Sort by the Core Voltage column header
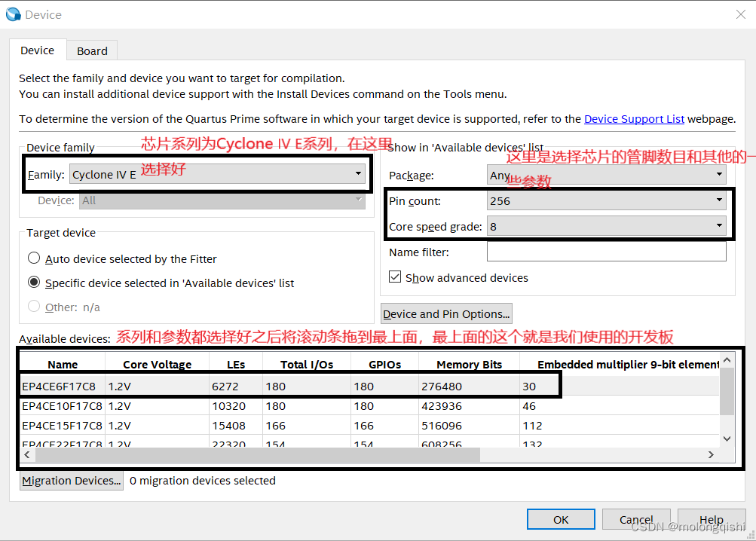This screenshot has height=541, width=756. (158, 365)
